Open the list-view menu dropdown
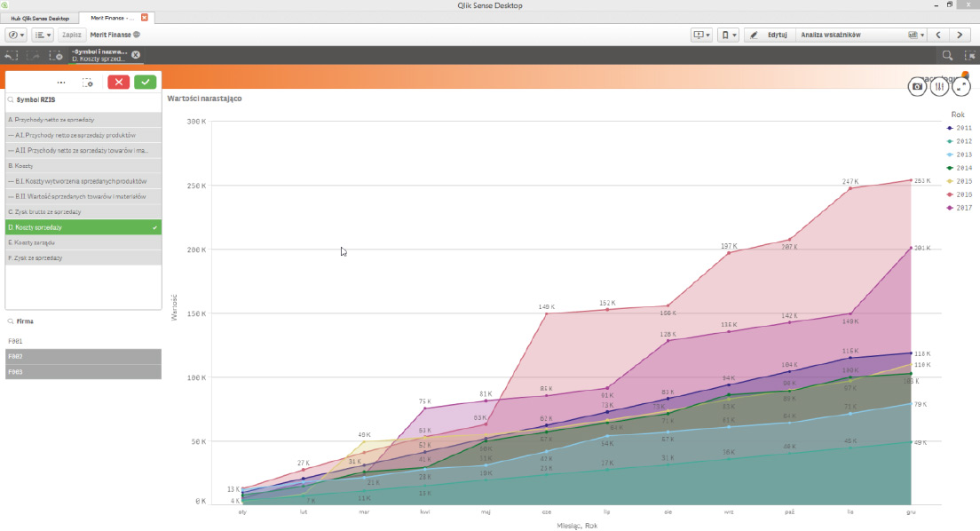Viewport: 980px width, 531px height. (43, 35)
